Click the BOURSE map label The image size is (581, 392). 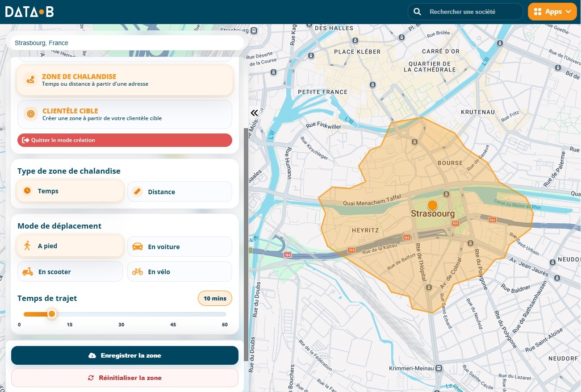(450, 163)
